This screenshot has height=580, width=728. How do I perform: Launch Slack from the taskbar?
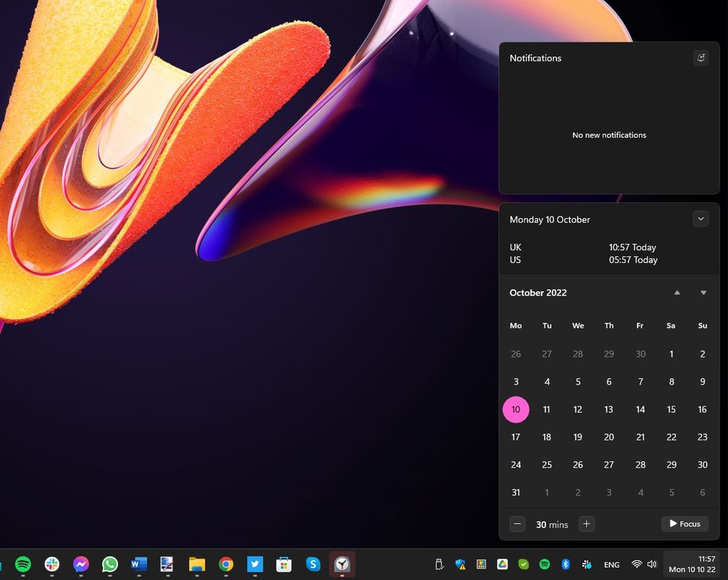(x=51, y=564)
